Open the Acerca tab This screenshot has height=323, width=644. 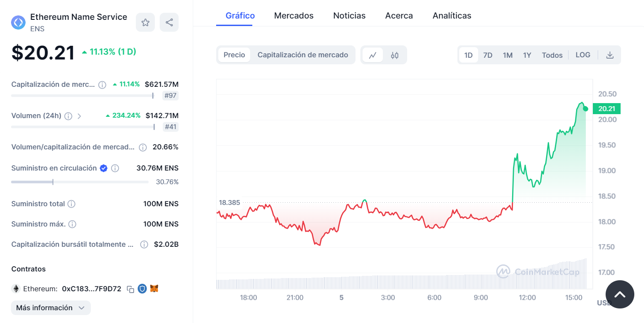(399, 16)
